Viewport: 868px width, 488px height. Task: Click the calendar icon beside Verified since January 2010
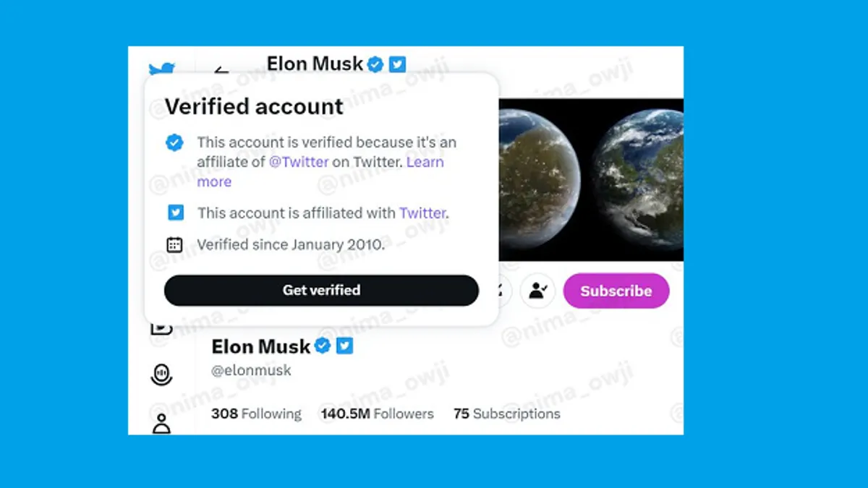click(174, 244)
